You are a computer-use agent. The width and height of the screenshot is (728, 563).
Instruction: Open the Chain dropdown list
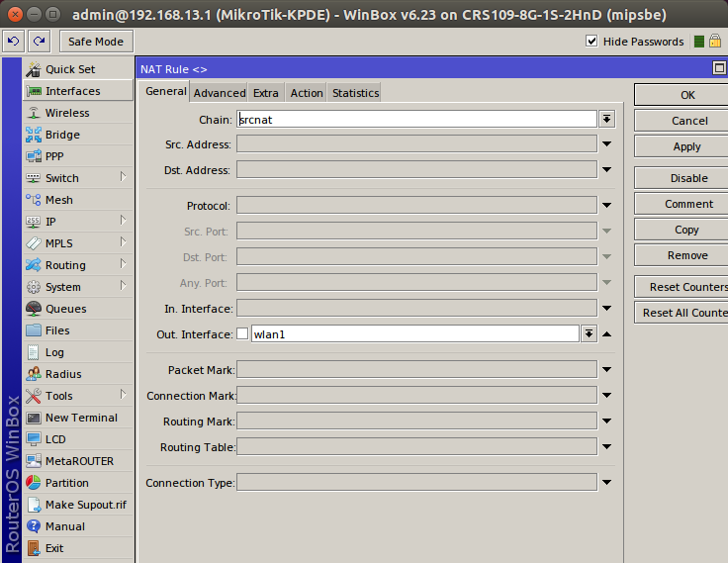(606, 119)
